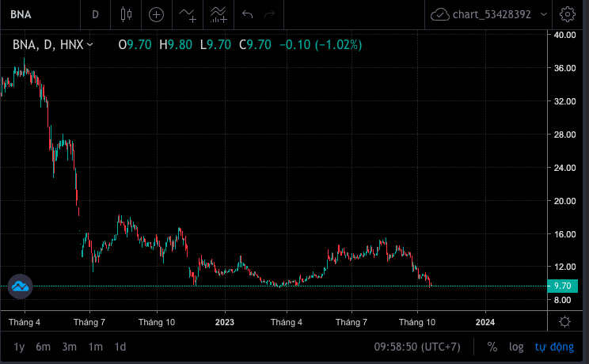Click the close value C9.70
This screenshot has width=589, height=364.
click(x=255, y=44)
